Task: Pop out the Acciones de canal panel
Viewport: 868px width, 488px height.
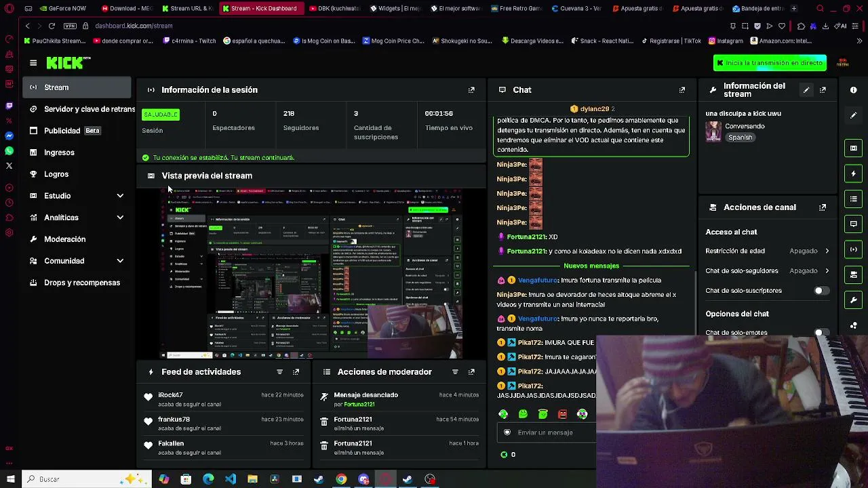Action: tap(823, 207)
